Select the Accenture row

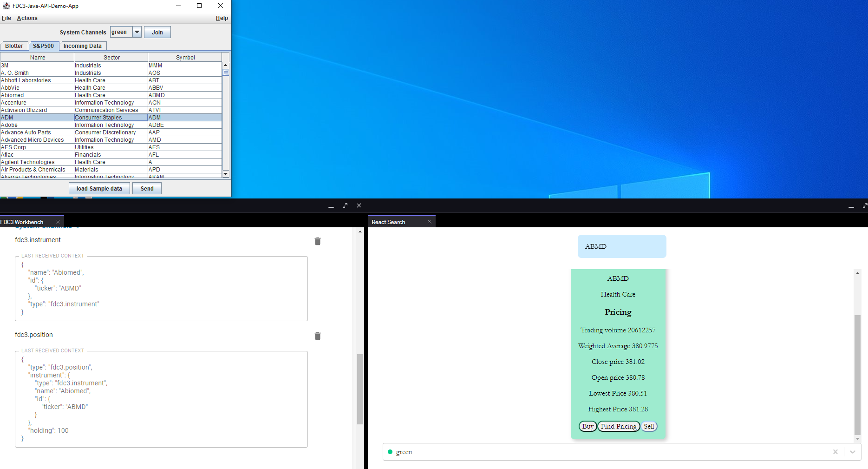pos(111,103)
